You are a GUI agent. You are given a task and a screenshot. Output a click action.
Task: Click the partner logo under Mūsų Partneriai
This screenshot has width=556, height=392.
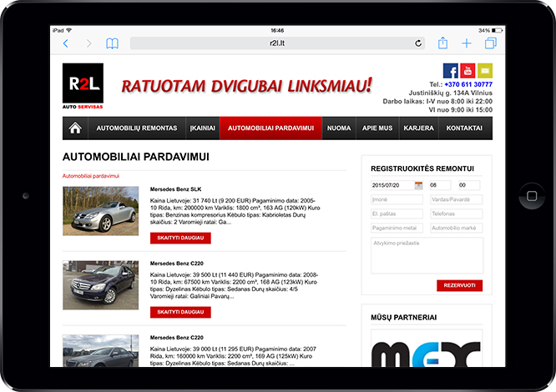pyautogui.click(x=427, y=349)
